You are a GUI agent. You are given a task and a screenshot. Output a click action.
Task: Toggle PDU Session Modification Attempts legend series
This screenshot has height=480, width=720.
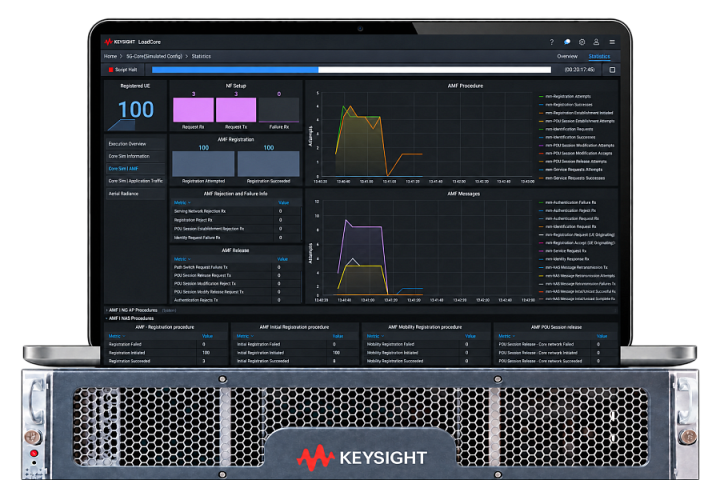[577, 145]
